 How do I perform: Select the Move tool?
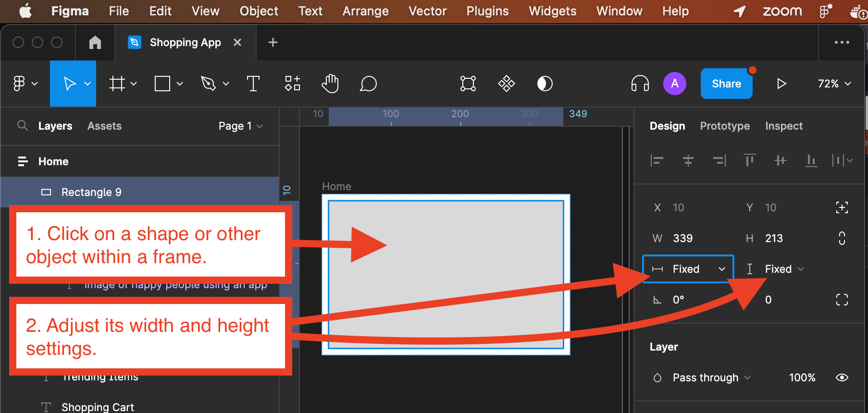[70, 84]
